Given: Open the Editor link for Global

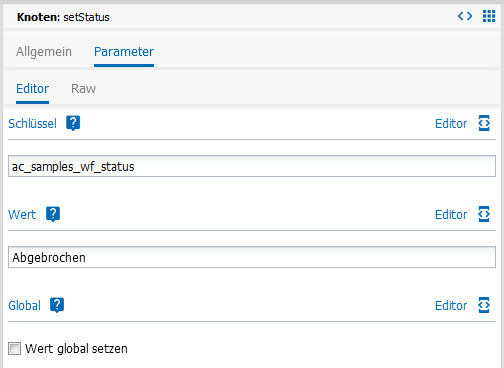Looking at the screenshot, I should pos(451,306).
